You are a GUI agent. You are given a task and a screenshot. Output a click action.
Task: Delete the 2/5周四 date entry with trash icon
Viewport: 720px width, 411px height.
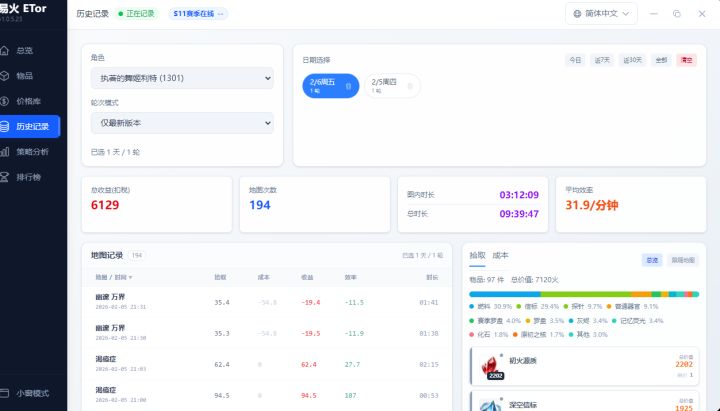(410, 86)
